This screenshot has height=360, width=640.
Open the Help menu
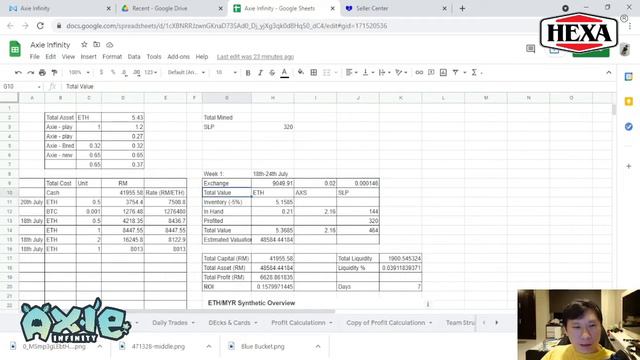click(202, 57)
